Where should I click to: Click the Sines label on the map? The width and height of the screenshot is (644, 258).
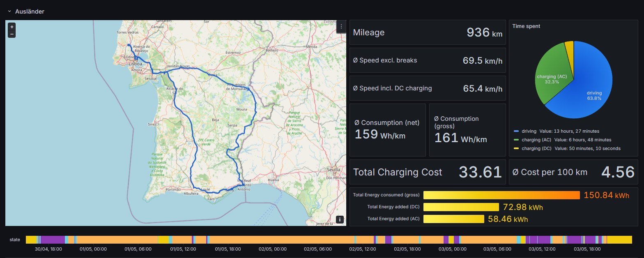pos(152,124)
